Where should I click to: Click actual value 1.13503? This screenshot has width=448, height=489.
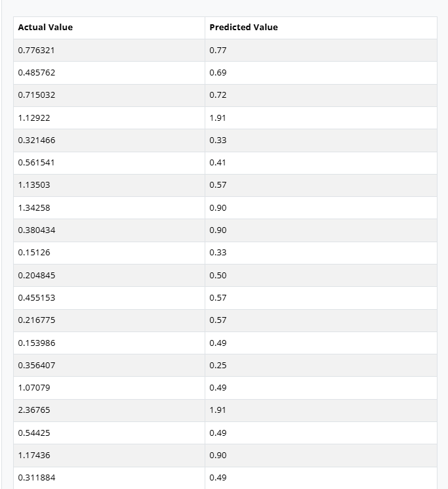[x=34, y=185]
